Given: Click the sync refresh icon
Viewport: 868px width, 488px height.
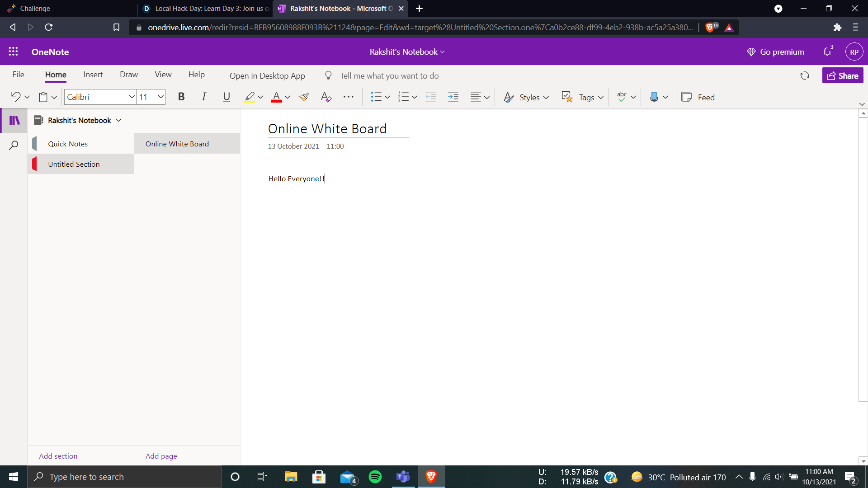Looking at the screenshot, I should click(805, 76).
